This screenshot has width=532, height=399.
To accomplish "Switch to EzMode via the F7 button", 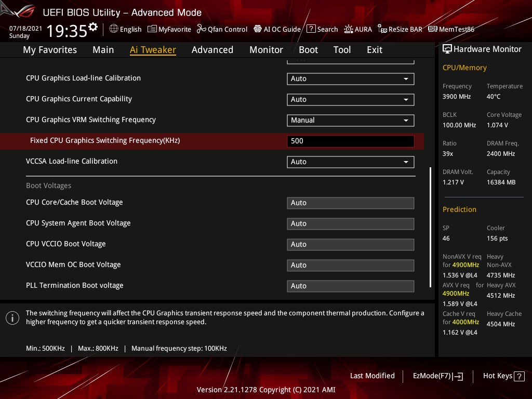I will pyautogui.click(x=437, y=376).
